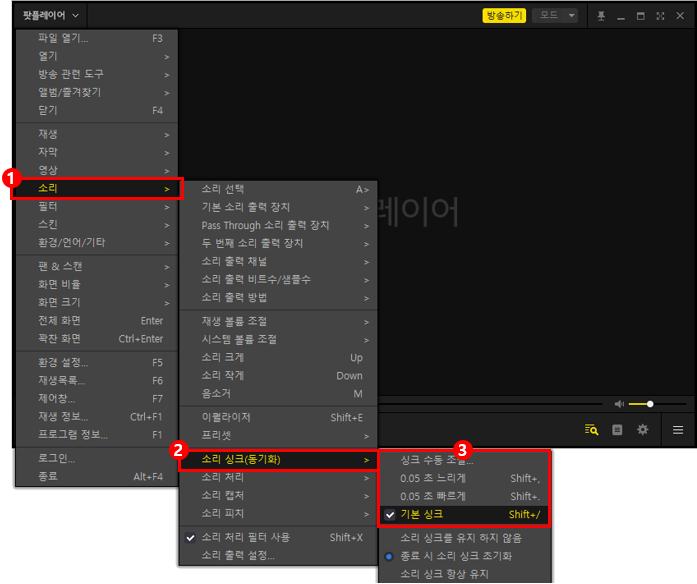Open 제어창... menu item
This screenshot has width=697, height=584.
97,399
